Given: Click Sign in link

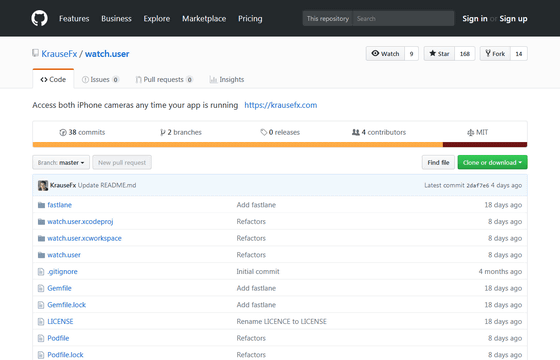Looking at the screenshot, I should (475, 19).
